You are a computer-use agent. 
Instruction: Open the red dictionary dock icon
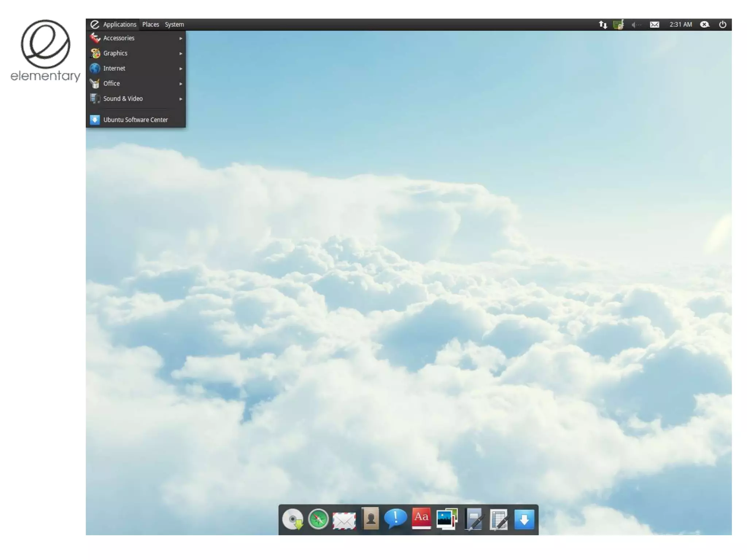pos(421,518)
